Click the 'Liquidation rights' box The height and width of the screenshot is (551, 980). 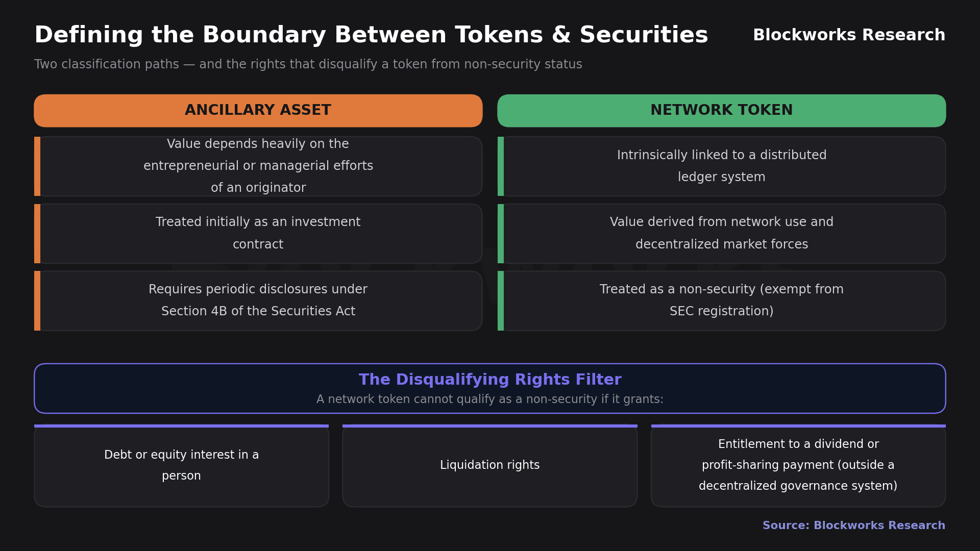(490, 466)
